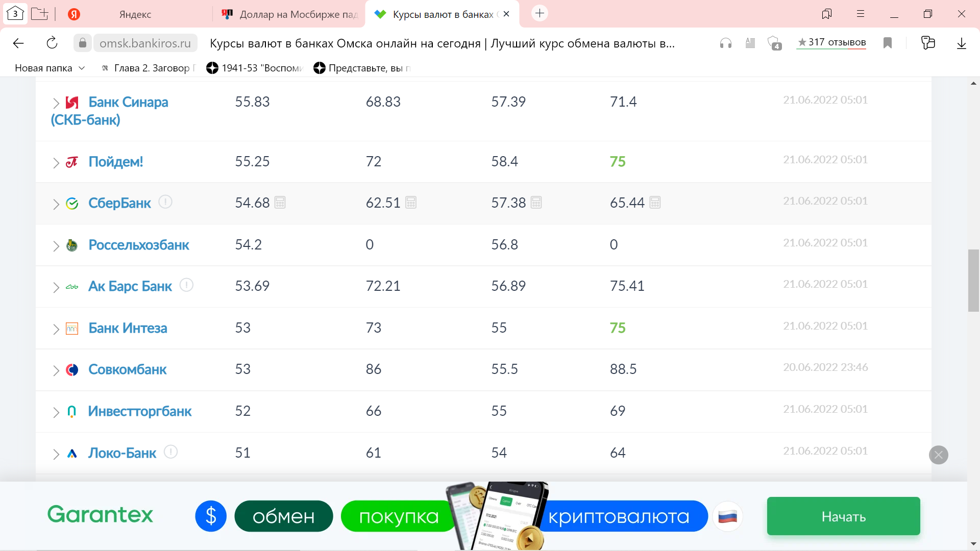Reload the page with the refresh icon
The image size is (980, 551).
52,43
